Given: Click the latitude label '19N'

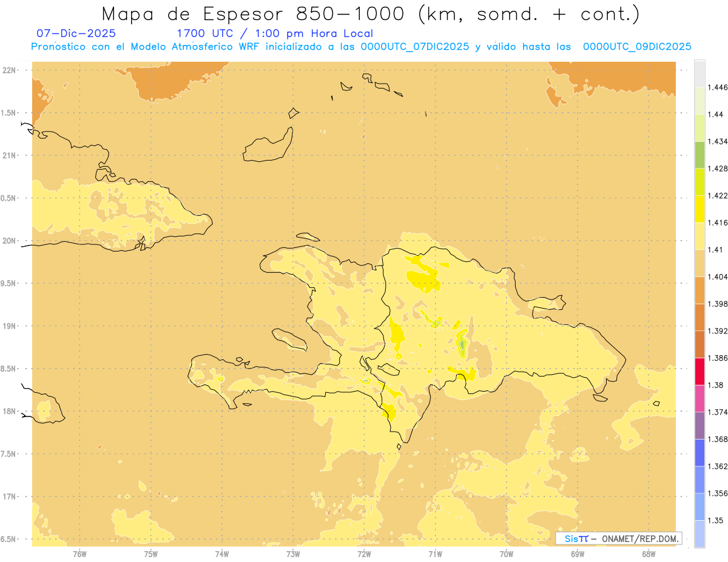Looking at the screenshot, I should click(8, 326).
